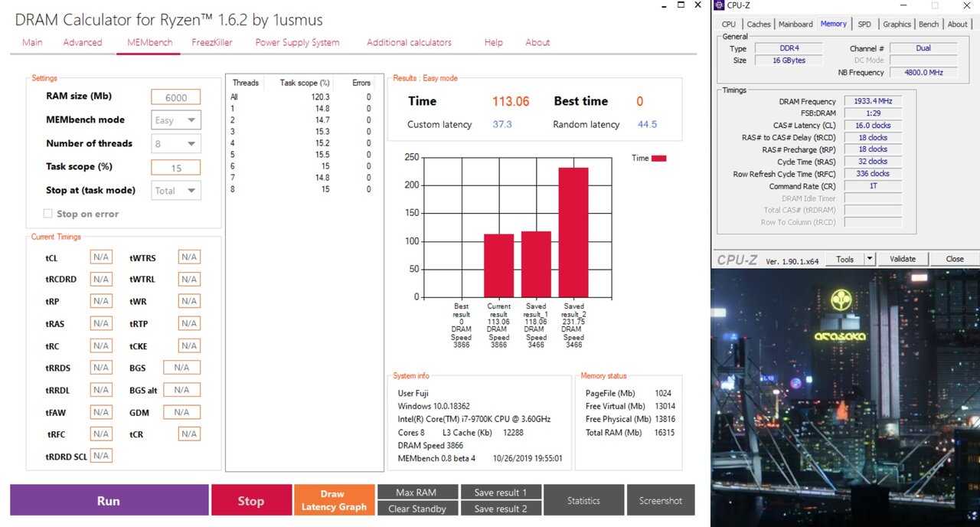Click the GDM field
This screenshot has height=527, width=980.
point(181,412)
